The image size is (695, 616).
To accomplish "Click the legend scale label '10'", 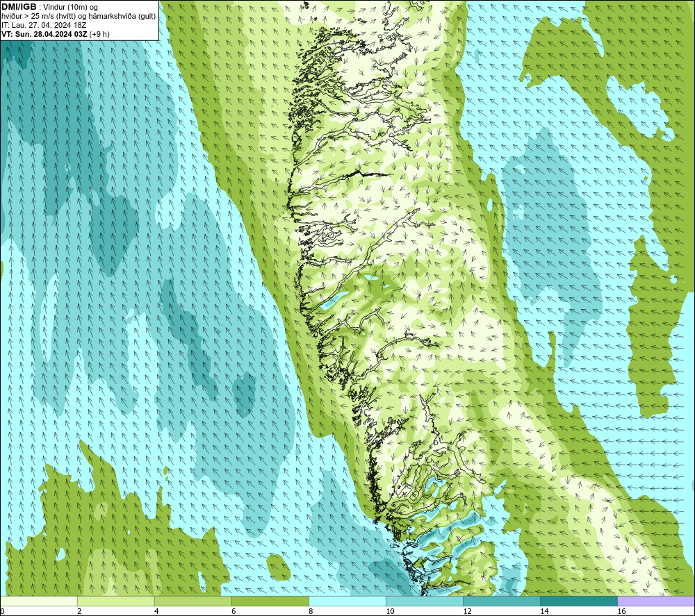I will 390,611.
